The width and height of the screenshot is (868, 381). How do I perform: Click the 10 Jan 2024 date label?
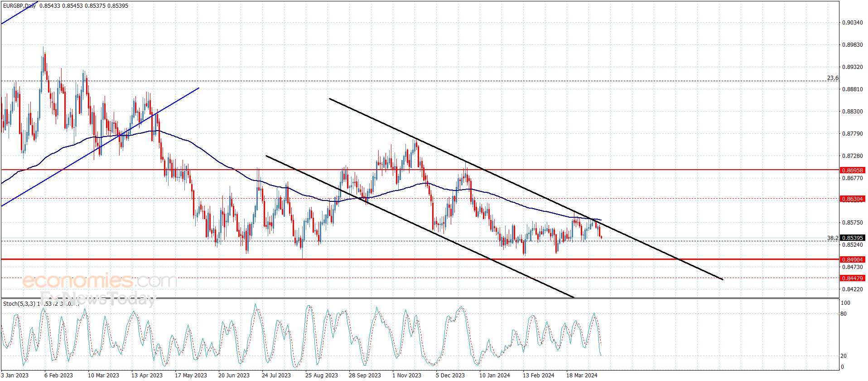point(494,375)
